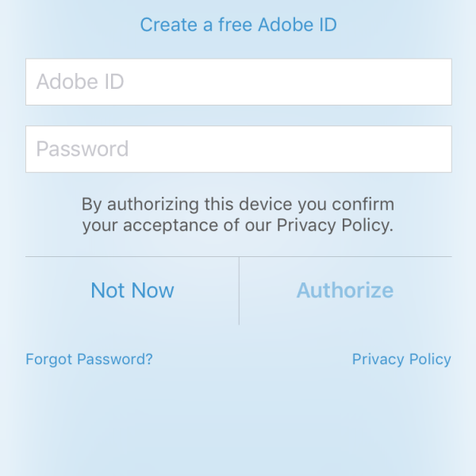Authorize this device with the Authorize button

[x=345, y=290]
